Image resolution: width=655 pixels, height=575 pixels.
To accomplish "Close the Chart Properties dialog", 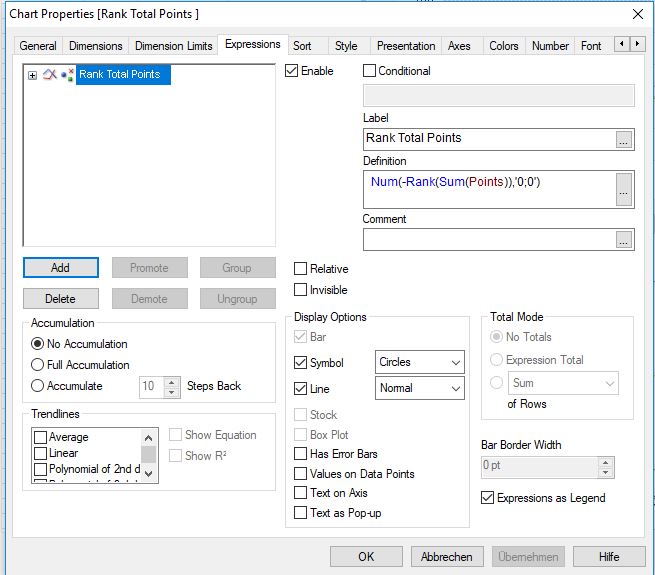I will [x=638, y=14].
